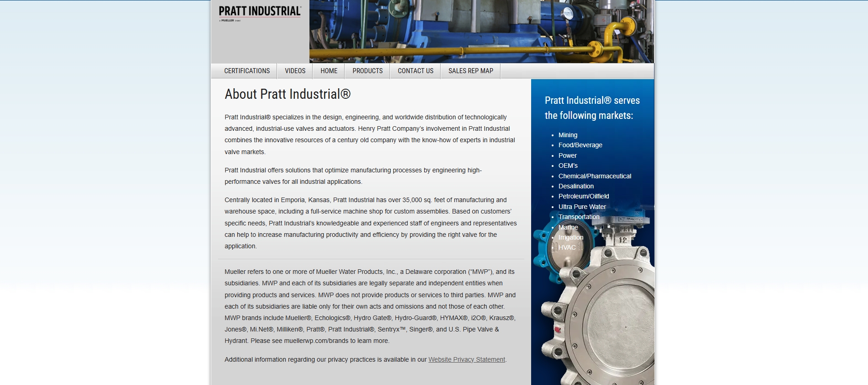Select the Mining market list item

click(x=568, y=135)
